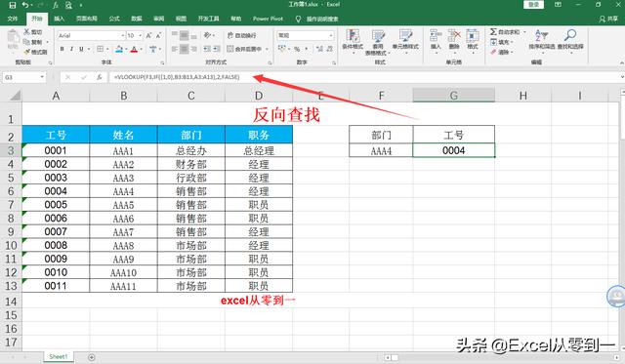The width and height of the screenshot is (625, 364).
Task: Click Insert Function fx beside formula bar
Action: pyautogui.click(x=100, y=77)
